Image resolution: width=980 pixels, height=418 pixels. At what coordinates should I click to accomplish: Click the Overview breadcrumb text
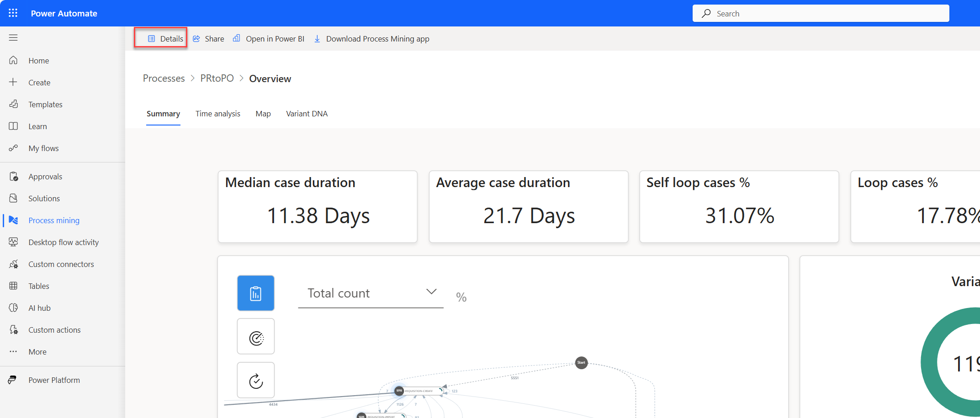point(270,78)
